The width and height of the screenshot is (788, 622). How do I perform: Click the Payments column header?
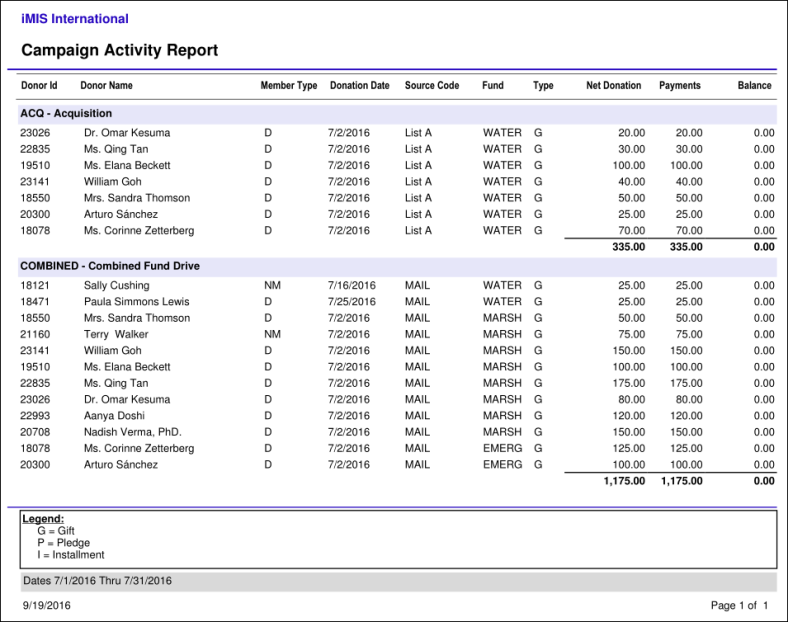tap(680, 85)
